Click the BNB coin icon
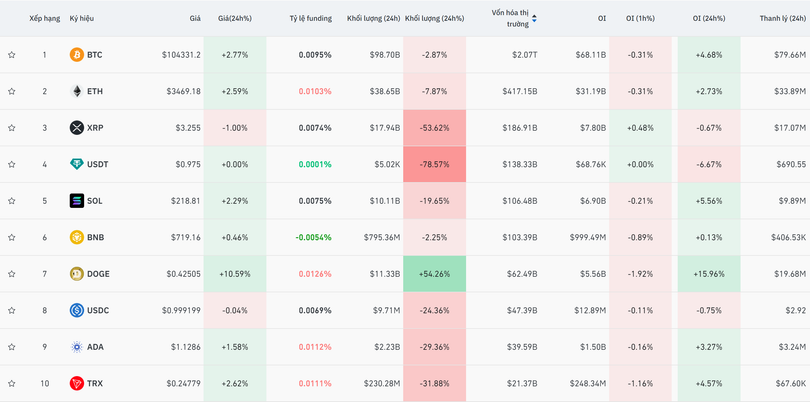This screenshot has height=402, width=810. (x=77, y=237)
